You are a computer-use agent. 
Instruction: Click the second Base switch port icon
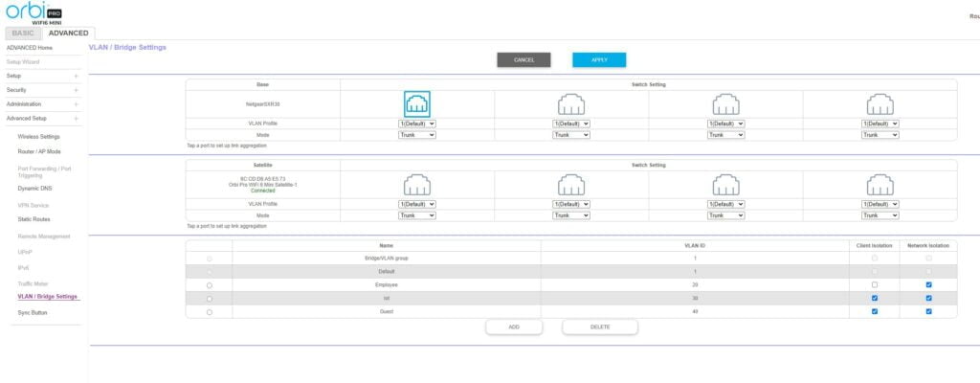pos(571,103)
